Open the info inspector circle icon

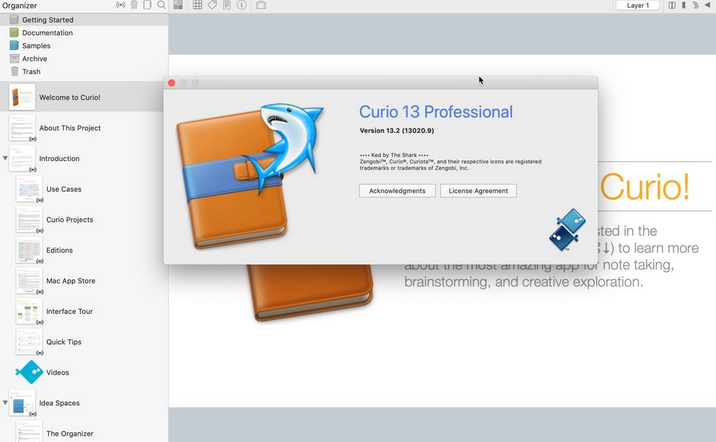pyautogui.click(x=242, y=5)
